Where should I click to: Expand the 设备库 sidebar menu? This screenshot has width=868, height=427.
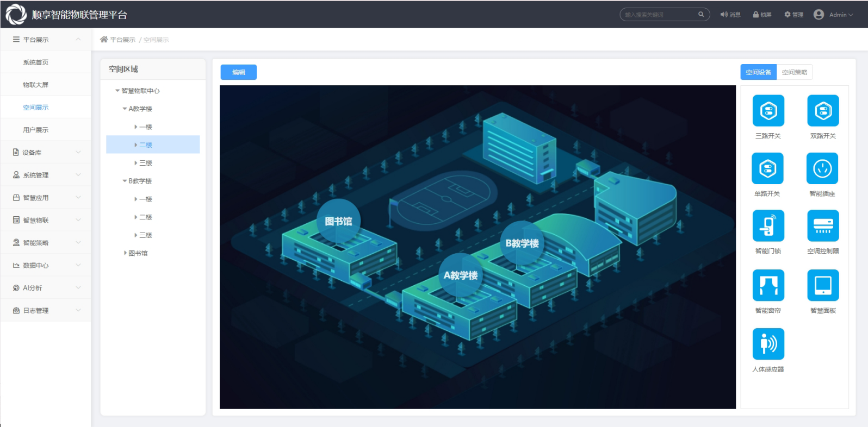(46, 153)
